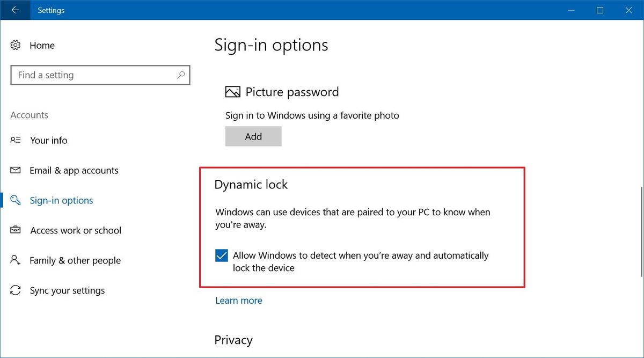
Task: Click the Access work or school briefcase icon
Action: click(x=15, y=230)
